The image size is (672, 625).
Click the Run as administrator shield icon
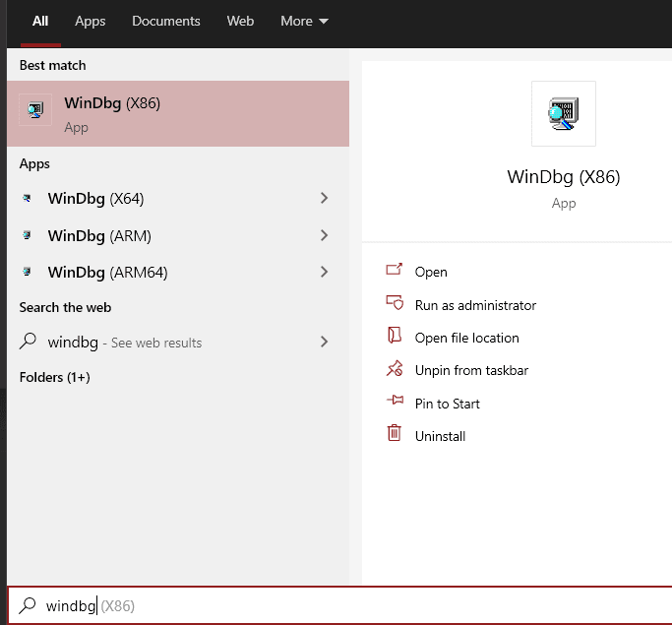pyautogui.click(x=395, y=302)
